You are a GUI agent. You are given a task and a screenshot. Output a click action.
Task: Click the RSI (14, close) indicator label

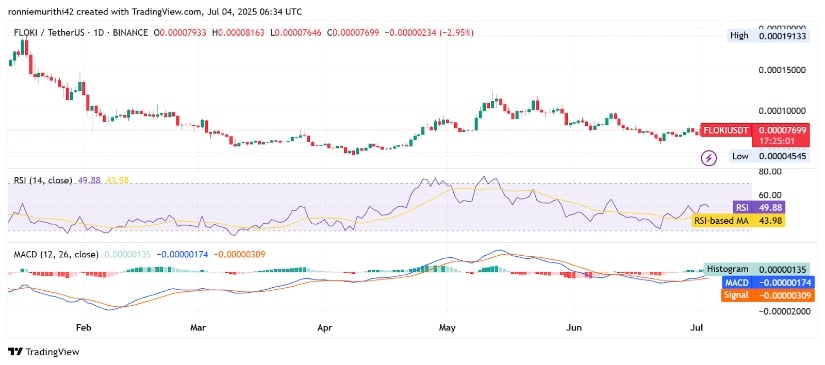click(43, 180)
